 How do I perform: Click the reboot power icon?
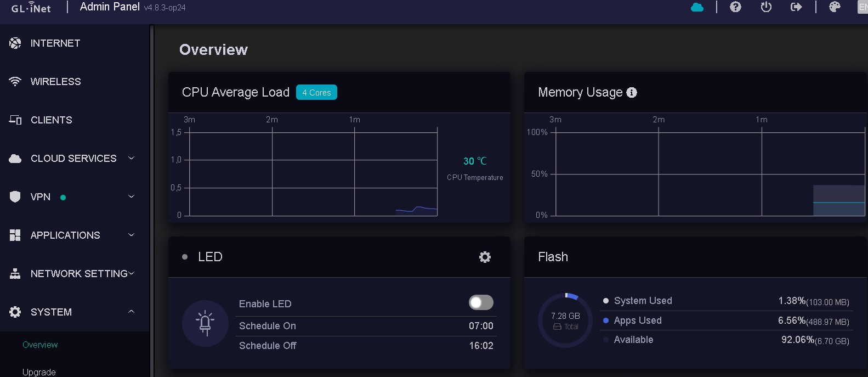coord(766,7)
